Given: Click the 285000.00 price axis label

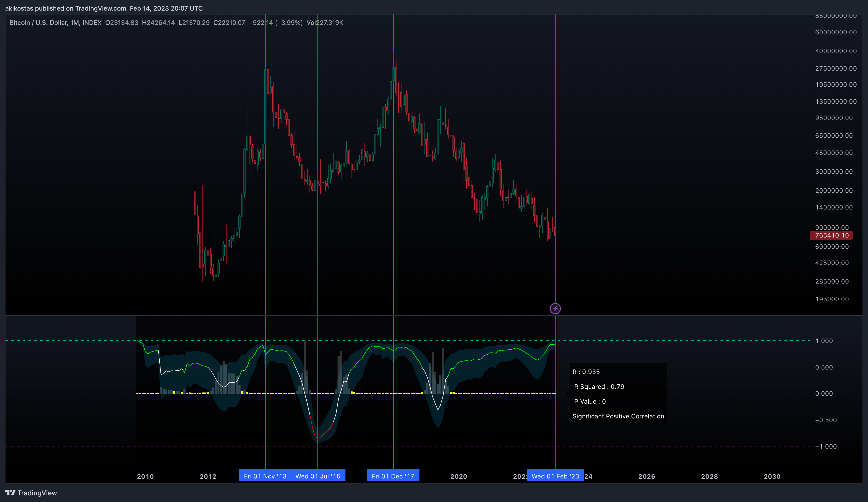Looking at the screenshot, I should [x=832, y=281].
